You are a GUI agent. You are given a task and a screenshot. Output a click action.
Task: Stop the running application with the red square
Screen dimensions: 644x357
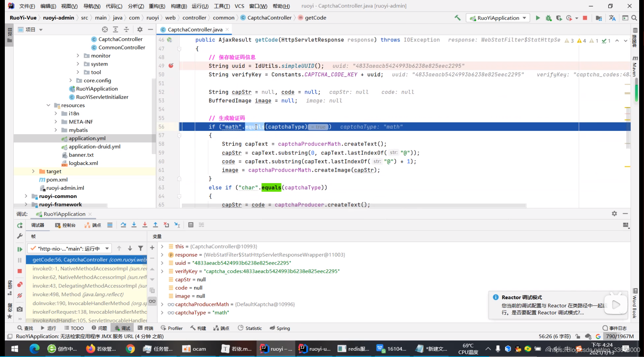point(585,18)
